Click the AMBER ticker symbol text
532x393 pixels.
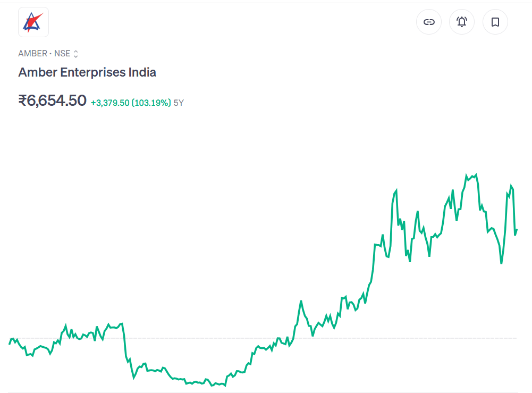32,54
